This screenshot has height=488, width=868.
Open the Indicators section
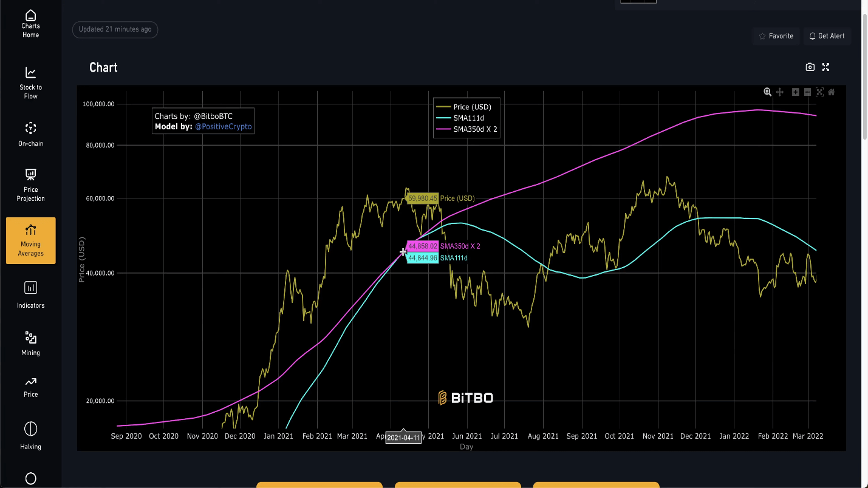[30, 295]
